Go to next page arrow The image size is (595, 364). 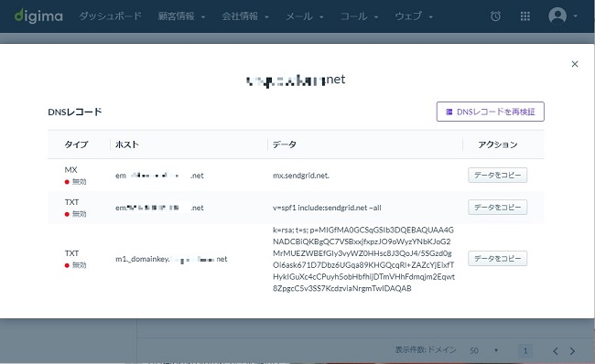(x=572, y=351)
